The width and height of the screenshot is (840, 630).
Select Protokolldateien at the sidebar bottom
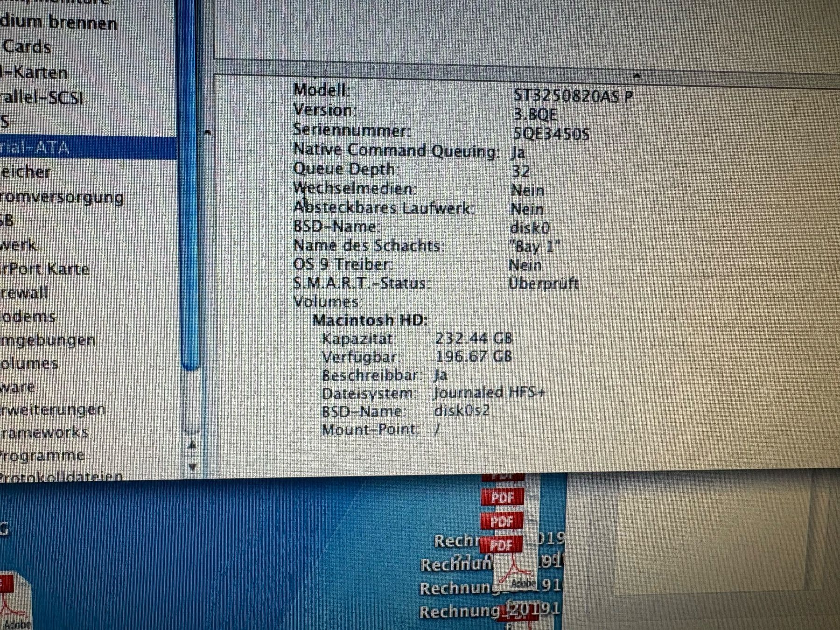(x=61, y=476)
